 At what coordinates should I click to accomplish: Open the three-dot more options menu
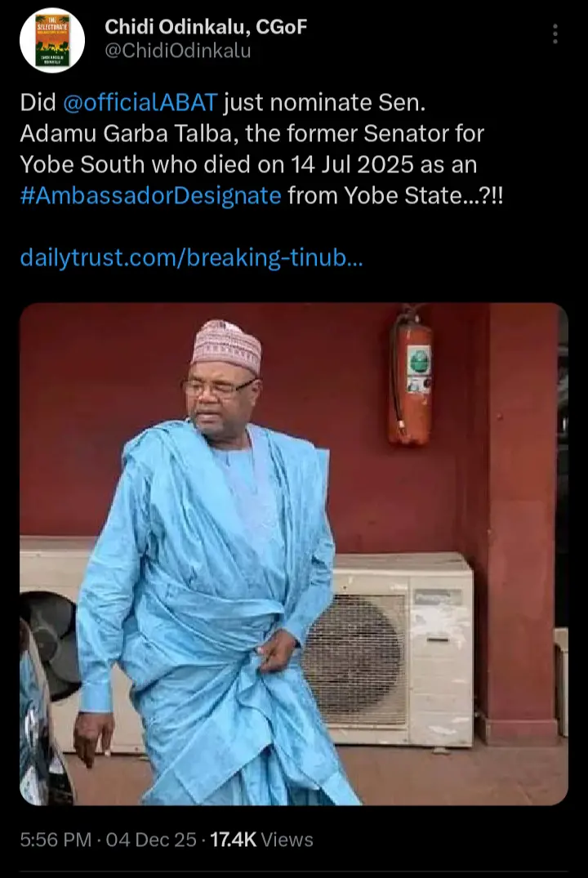pyautogui.click(x=555, y=34)
